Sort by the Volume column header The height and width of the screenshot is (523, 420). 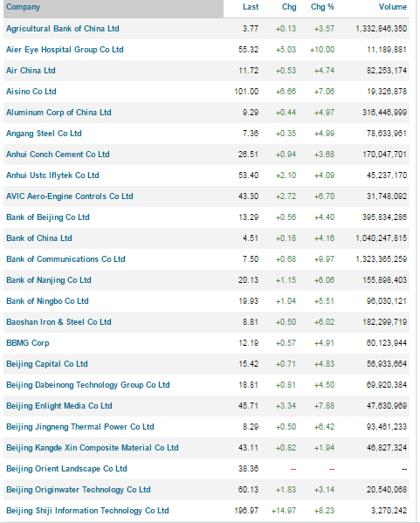click(x=393, y=7)
